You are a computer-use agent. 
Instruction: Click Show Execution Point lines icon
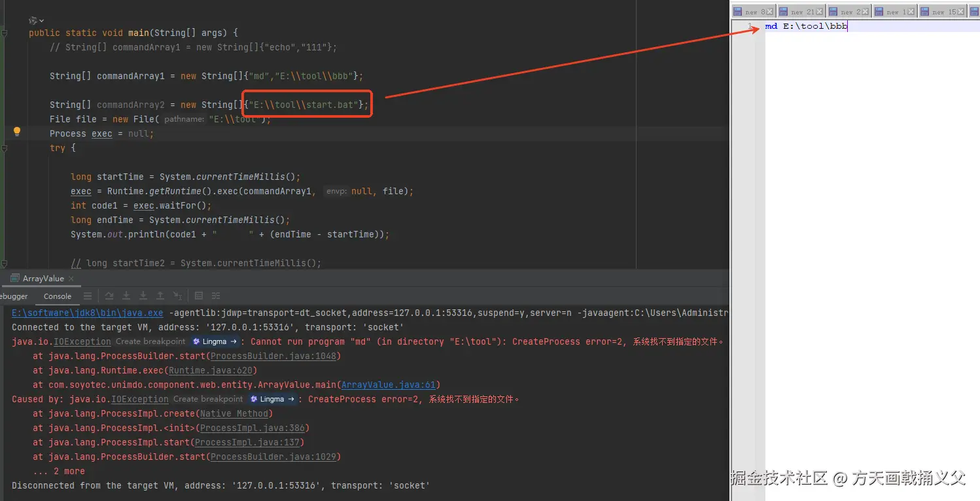87,296
